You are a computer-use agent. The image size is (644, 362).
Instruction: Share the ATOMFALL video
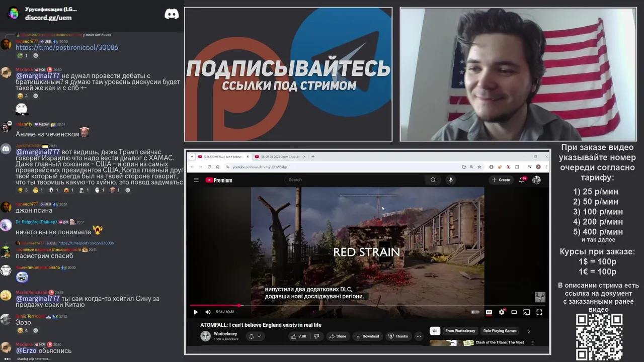coord(338,336)
